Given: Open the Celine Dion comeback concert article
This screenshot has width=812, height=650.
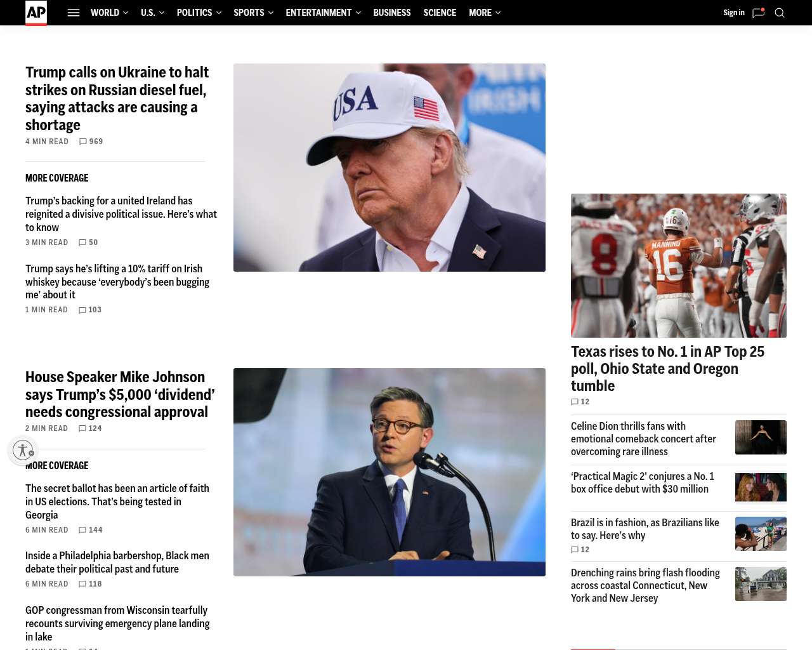Looking at the screenshot, I should click(643, 439).
